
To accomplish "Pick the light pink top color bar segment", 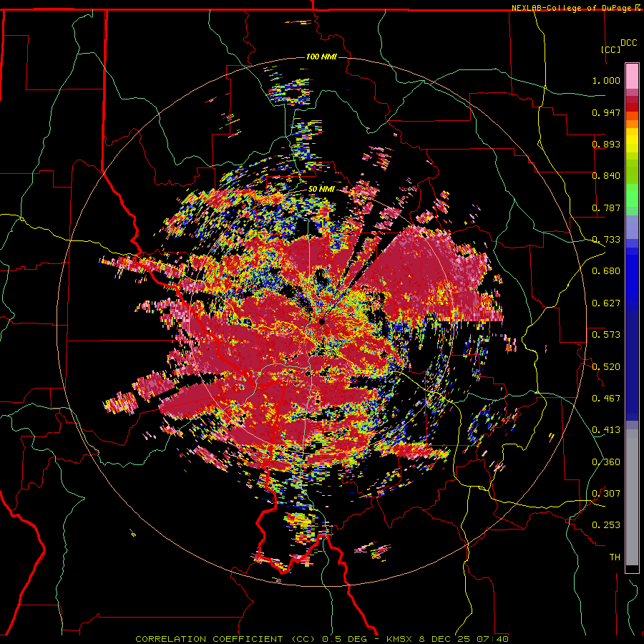I will (632, 77).
